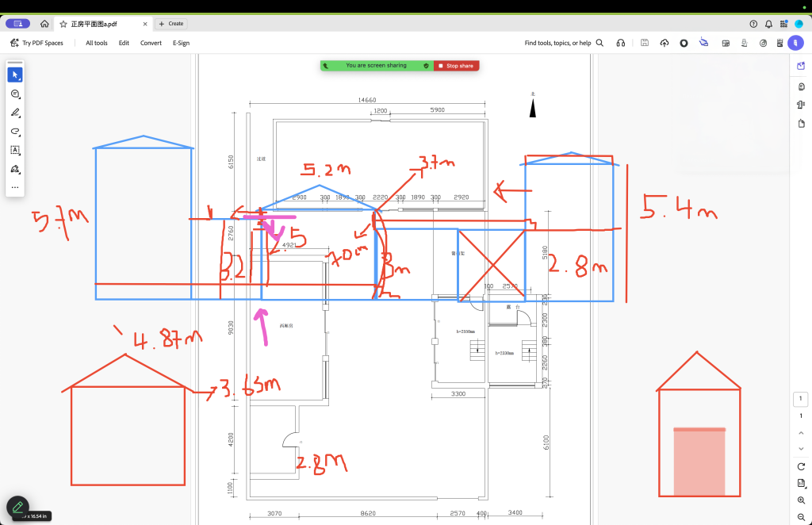Screen dimensions: 812x525
Task: Open the notifications bell
Action: 768,24
